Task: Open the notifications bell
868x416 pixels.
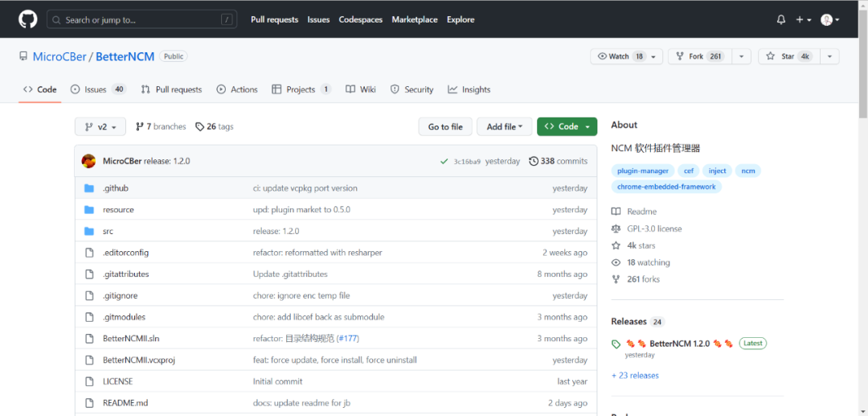Action: tap(781, 19)
